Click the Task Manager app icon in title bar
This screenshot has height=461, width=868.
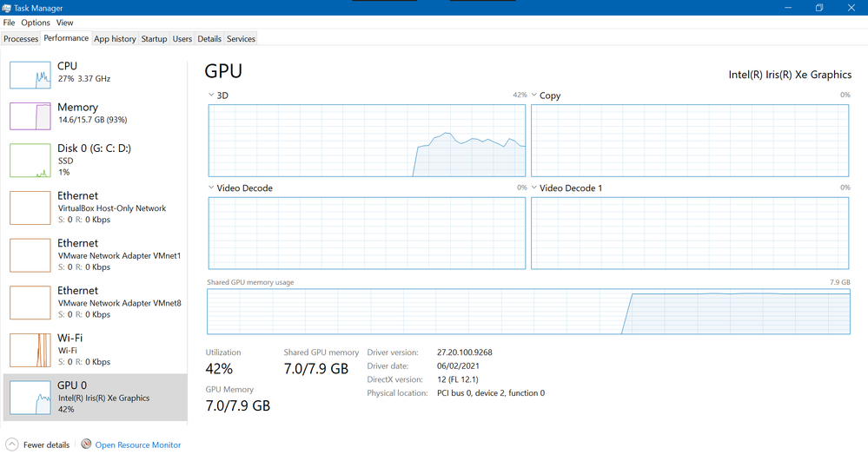[x=7, y=8]
